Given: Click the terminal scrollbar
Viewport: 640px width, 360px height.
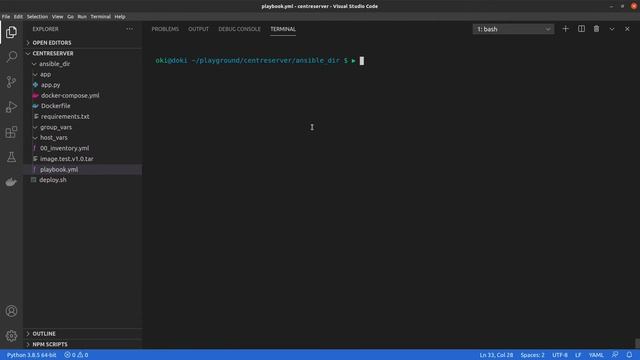Looking at the screenshot, I should (637, 343).
